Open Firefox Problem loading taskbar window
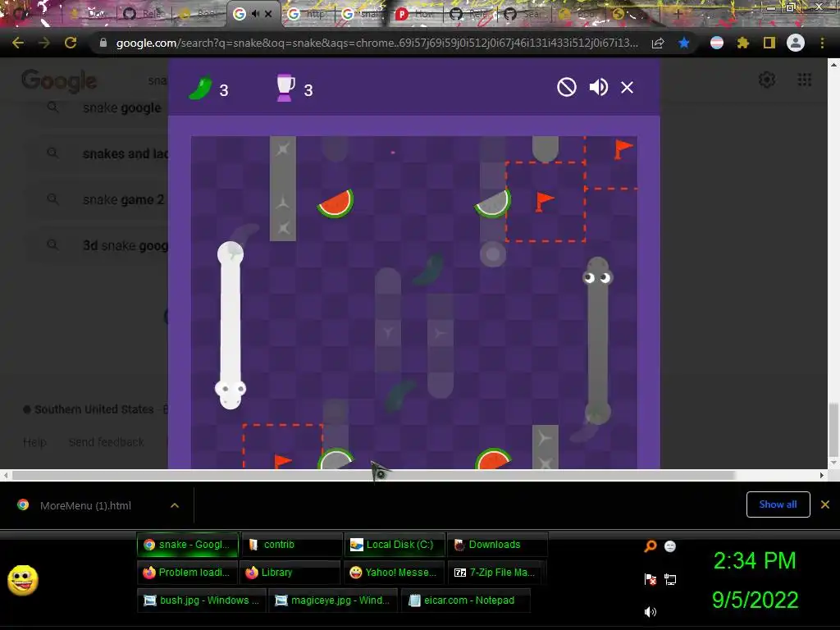Image resolution: width=840 pixels, height=630 pixels. (186, 572)
